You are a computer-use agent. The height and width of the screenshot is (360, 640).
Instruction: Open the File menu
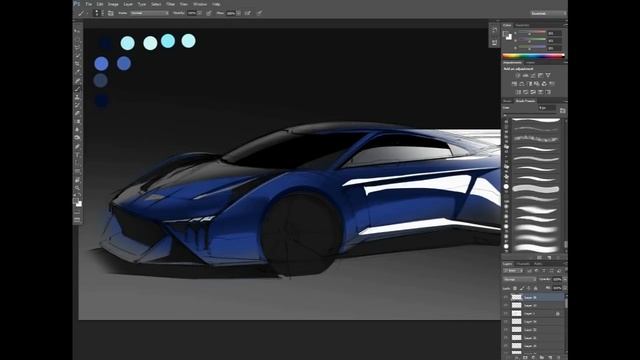(89, 4)
